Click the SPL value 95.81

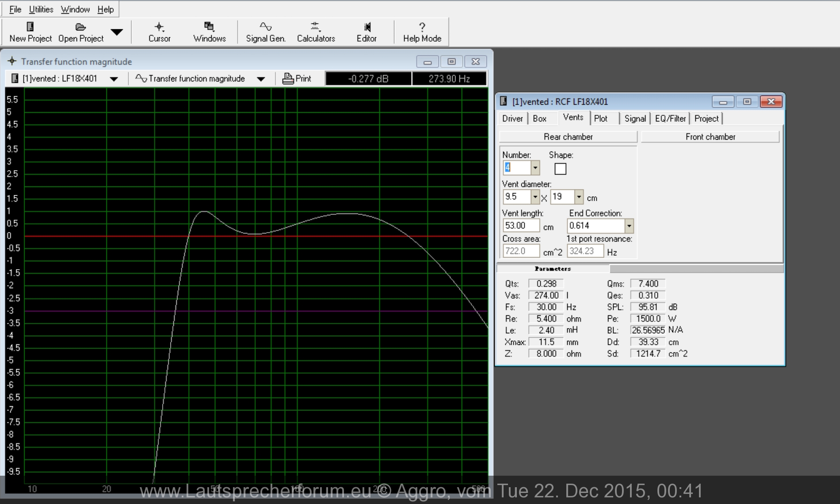click(648, 307)
